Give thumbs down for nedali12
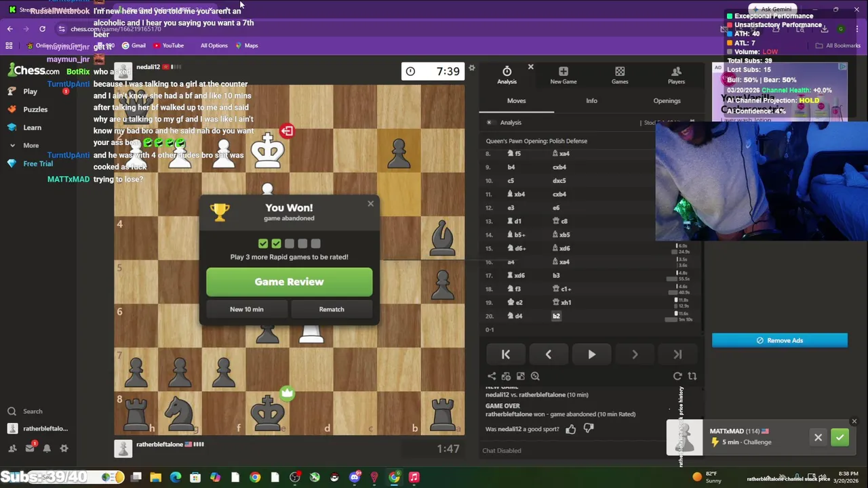The height and width of the screenshot is (488, 868). [589, 428]
